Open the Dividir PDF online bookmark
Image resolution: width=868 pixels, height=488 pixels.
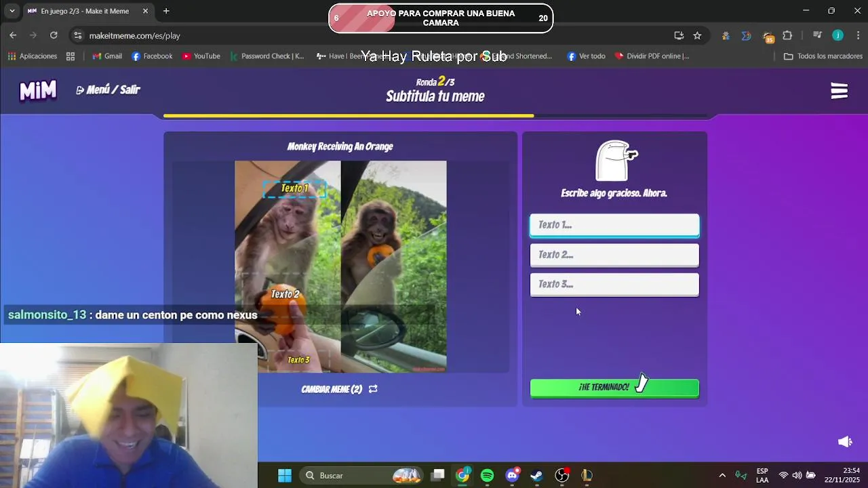tap(652, 56)
